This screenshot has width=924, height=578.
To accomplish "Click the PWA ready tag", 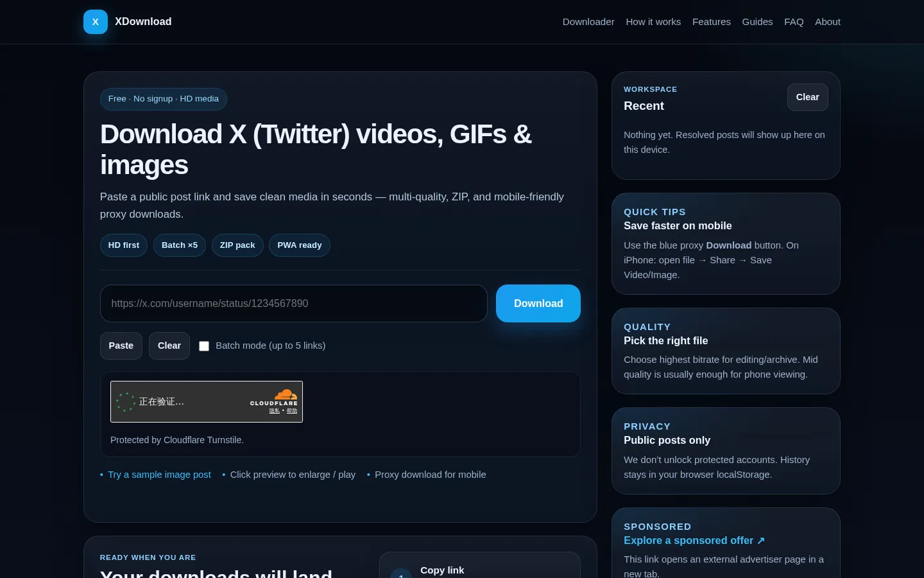I will (x=300, y=245).
